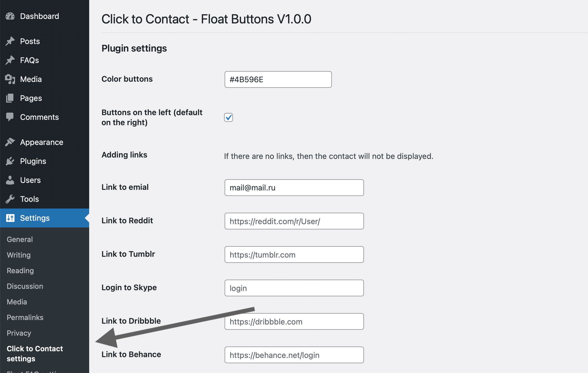Click the Link to email field

click(x=294, y=188)
